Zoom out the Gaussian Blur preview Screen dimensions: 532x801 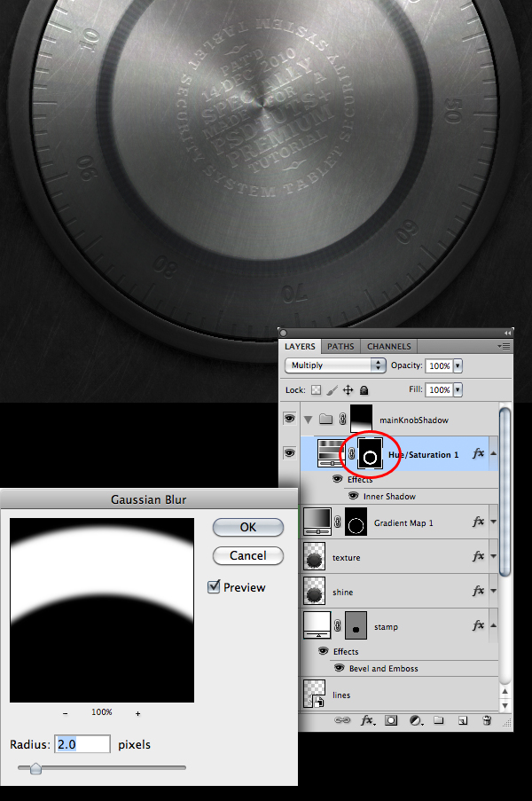[x=66, y=713]
